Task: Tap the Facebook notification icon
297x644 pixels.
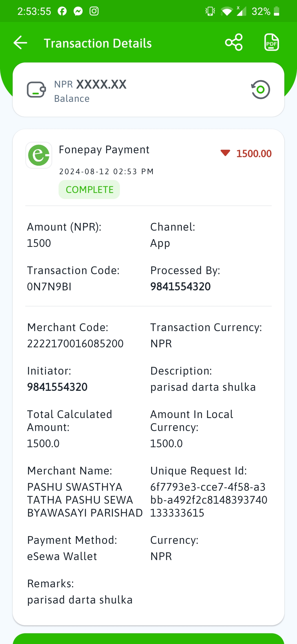Action: click(62, 11)
